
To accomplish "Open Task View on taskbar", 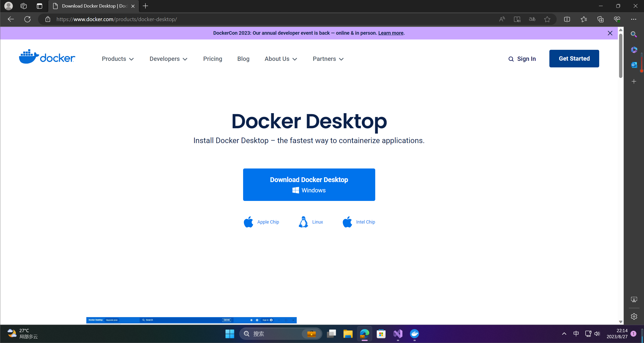I will (331, 334).
